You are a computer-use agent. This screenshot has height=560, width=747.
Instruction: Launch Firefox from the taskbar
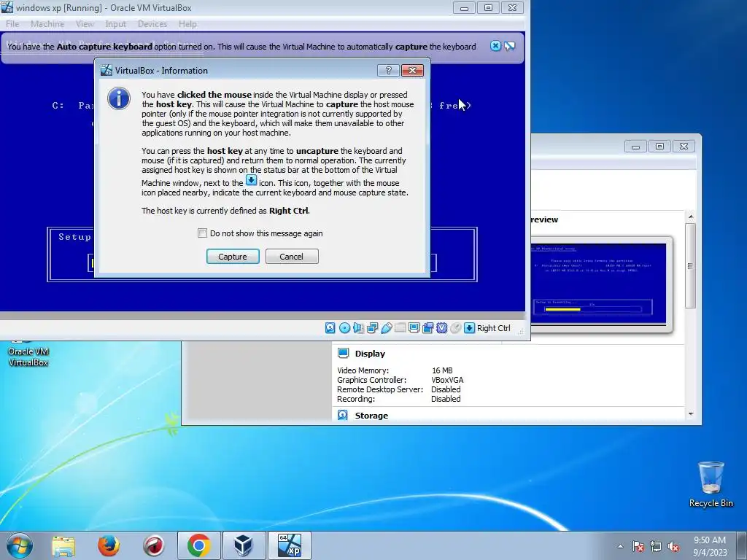(109, 545)
